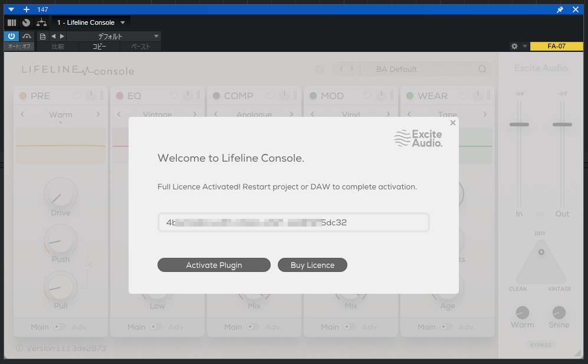Open the デフォルト preset dropdown
The image size is (588, 364).
pos(114,37)
